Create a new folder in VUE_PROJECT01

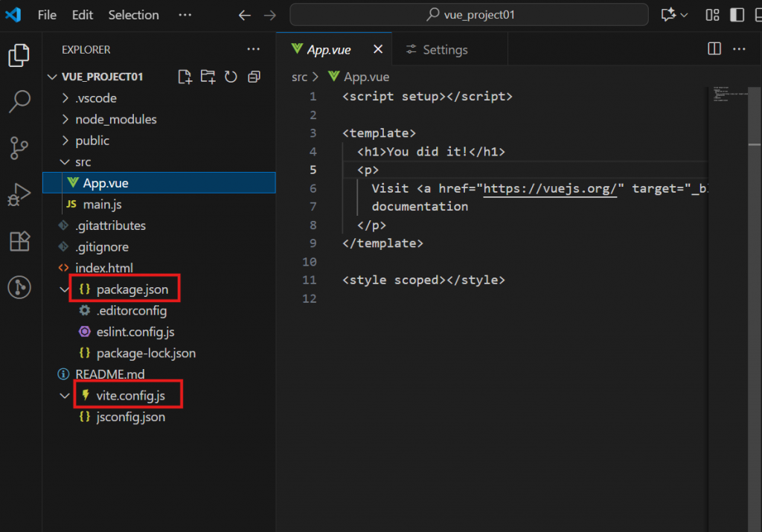click(x=208, y=77)
